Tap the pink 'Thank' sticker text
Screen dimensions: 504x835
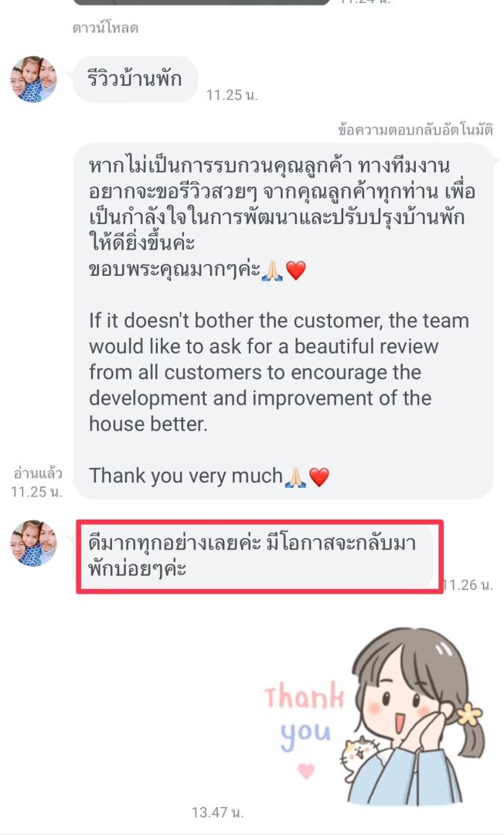(x=304, y=695)
